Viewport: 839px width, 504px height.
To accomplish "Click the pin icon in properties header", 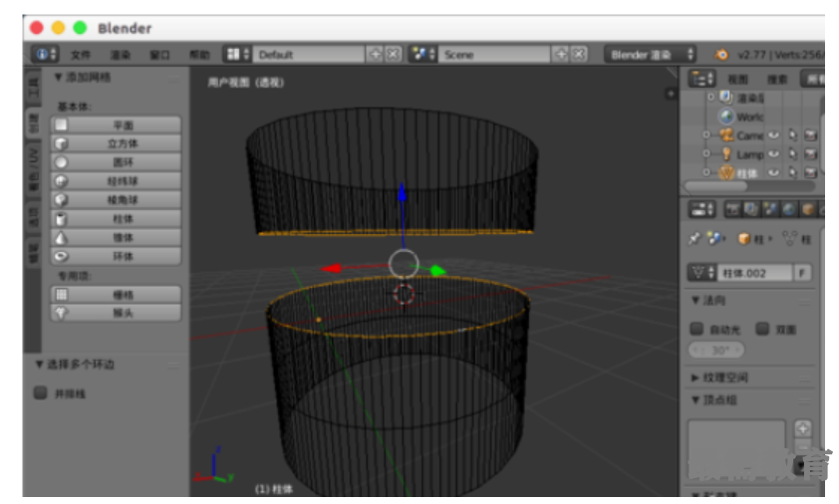I will [x=695, y=239].
